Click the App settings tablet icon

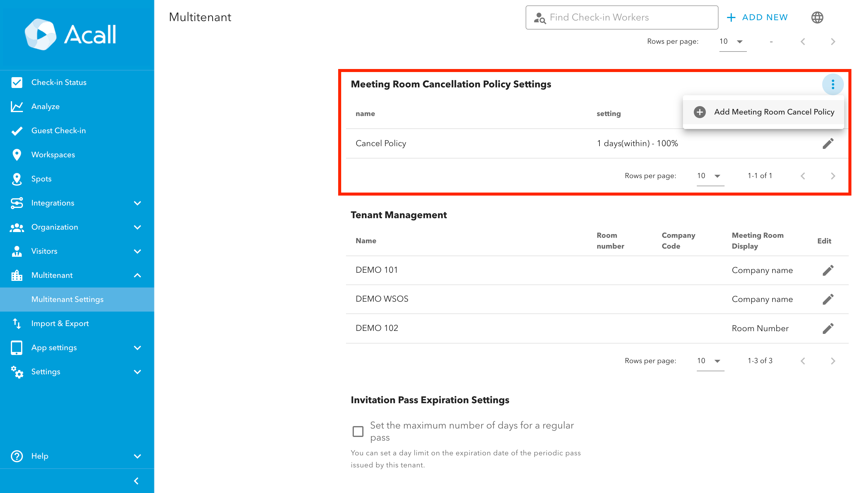pyautogui.click(x=17, y=347)
